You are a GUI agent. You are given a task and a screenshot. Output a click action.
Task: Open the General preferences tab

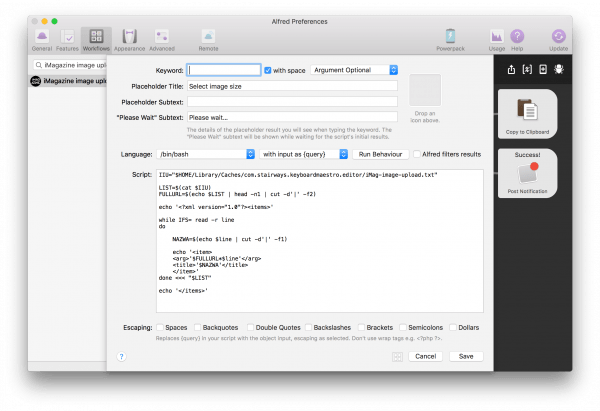click(42, 40)
